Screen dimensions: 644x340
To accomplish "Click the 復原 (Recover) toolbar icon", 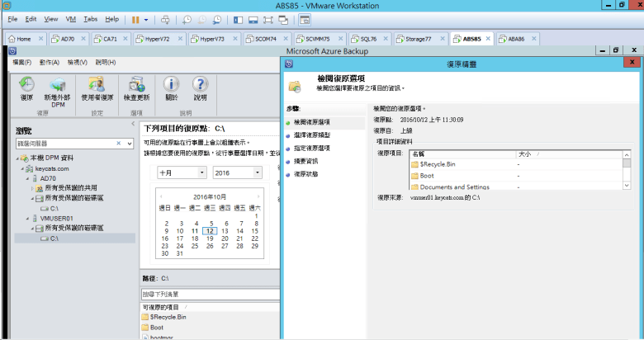I will click(26, 86).
